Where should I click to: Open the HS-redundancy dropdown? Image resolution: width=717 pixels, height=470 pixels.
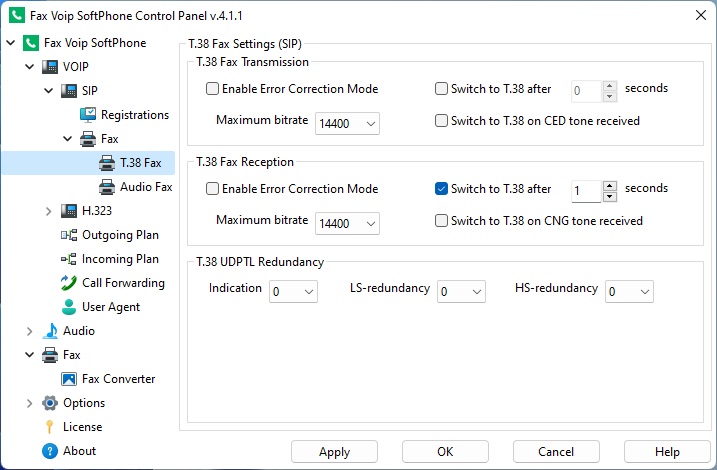click(629, 292)
